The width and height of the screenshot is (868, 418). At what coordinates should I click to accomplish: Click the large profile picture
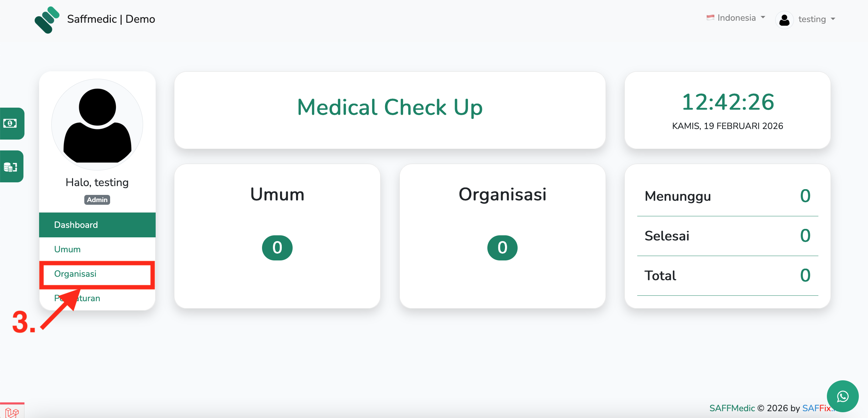coord(97,125)
